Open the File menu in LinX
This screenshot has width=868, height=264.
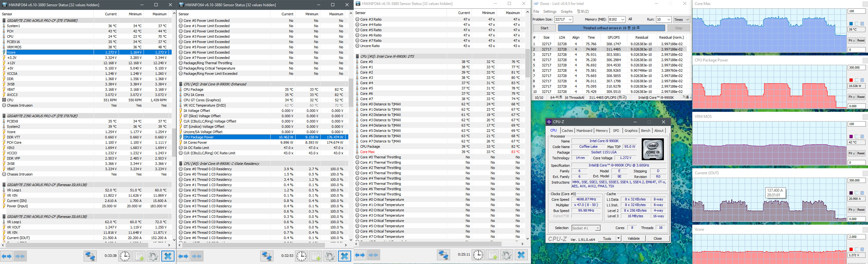pyautogui.click(x=536, y=12)
